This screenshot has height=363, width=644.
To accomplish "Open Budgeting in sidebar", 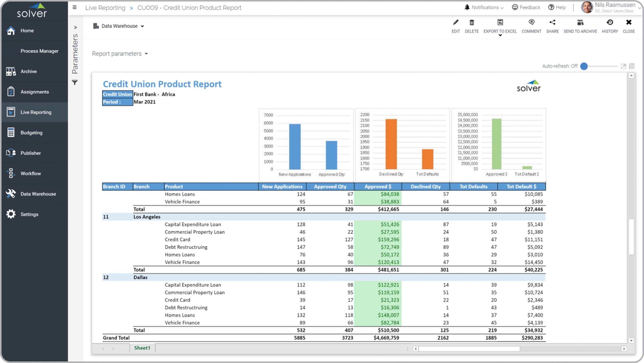I will [31, 133].
